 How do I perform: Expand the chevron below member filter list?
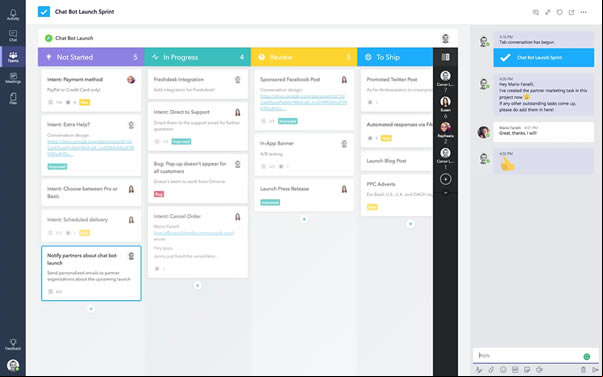point(445,193)
